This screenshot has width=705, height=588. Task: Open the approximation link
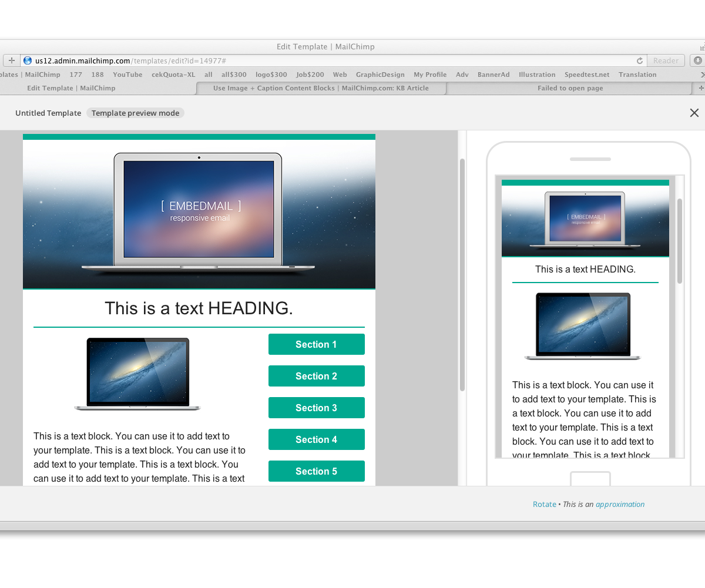click(x=620, y=504)
